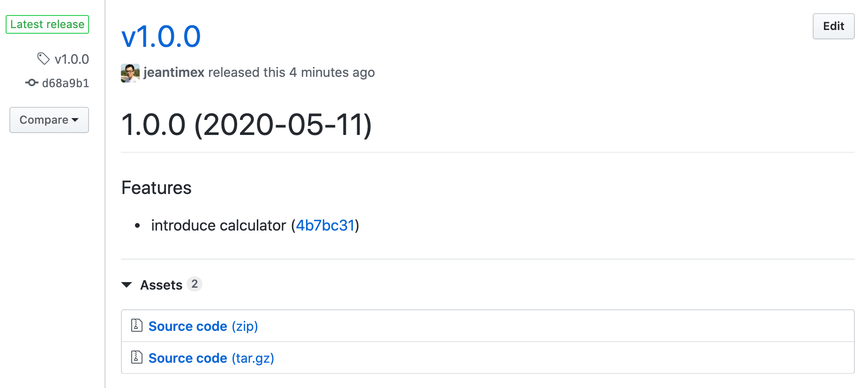This screenshot has width=868, height=388.
Task: Click the commit icon beside d68a9b1
Action: tap(31, 82)
